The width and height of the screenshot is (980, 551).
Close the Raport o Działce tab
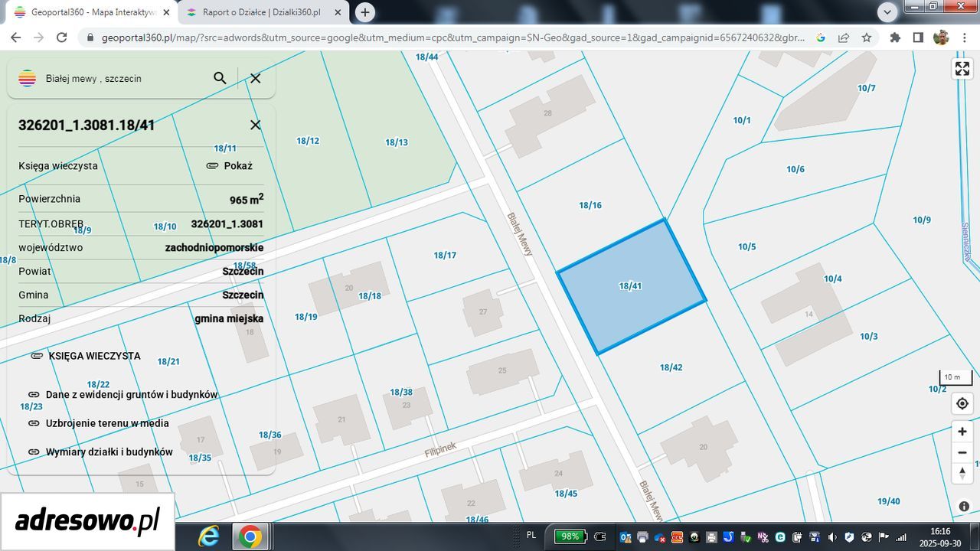(338, 12)
